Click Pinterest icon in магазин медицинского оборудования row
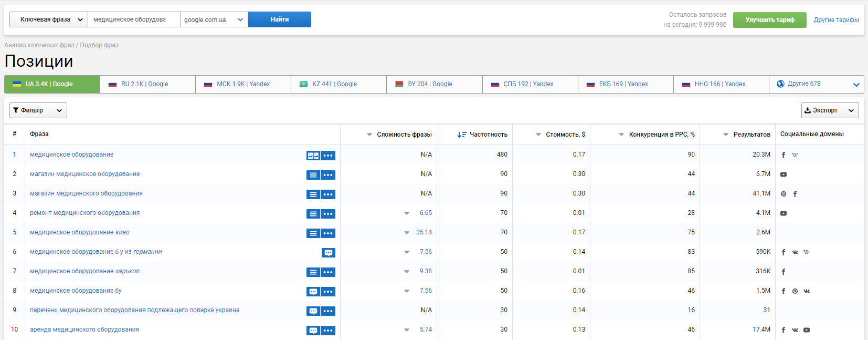Screen dimensions: 868x340 (x=784, y=194)
